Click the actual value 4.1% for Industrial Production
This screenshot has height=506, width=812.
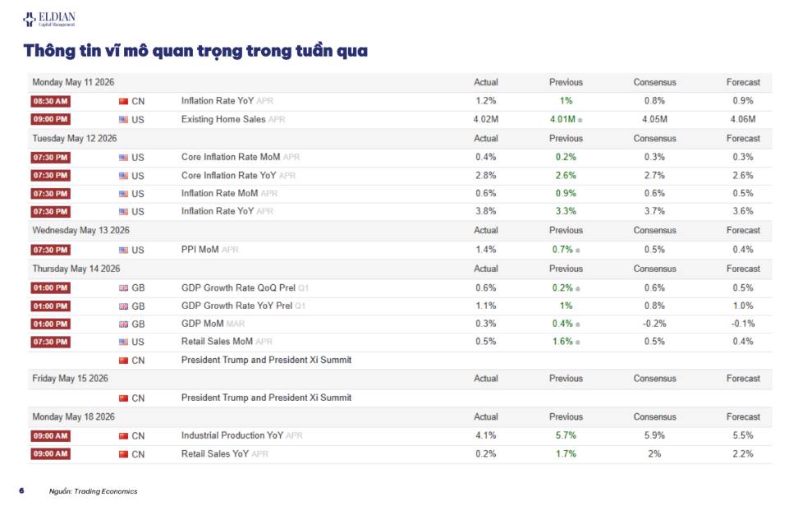(x=486, y=435)
